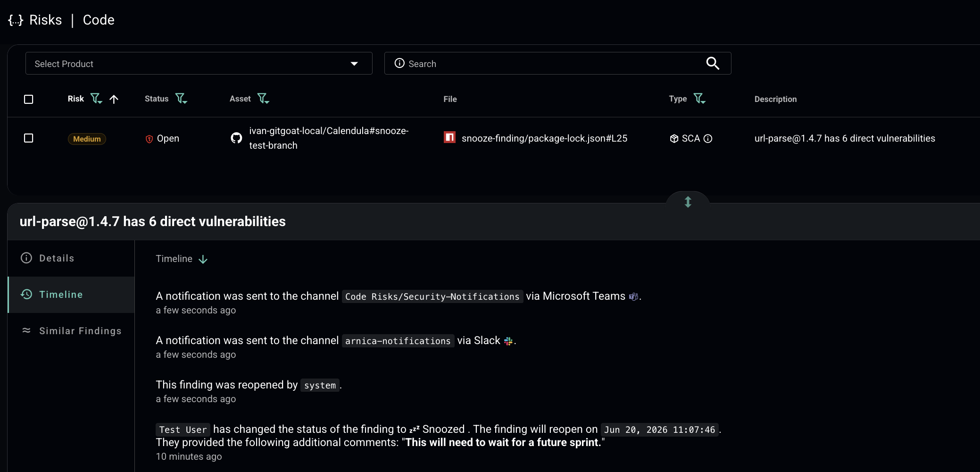Click the Description column header

[775, 99]
